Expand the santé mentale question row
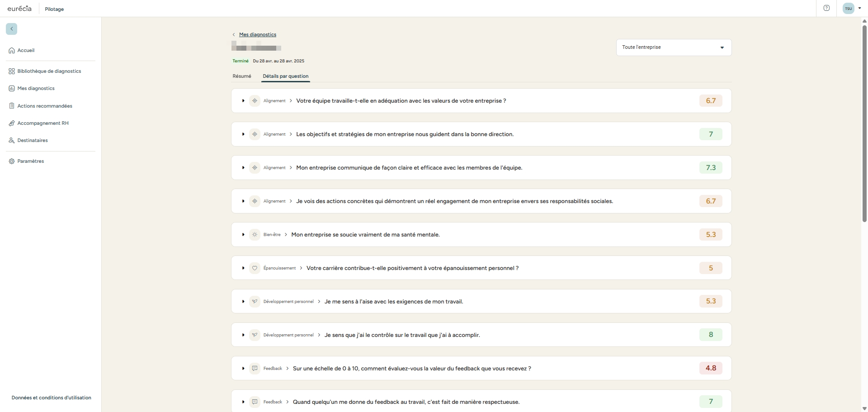 pyautogui.click(x=243, y=235)
